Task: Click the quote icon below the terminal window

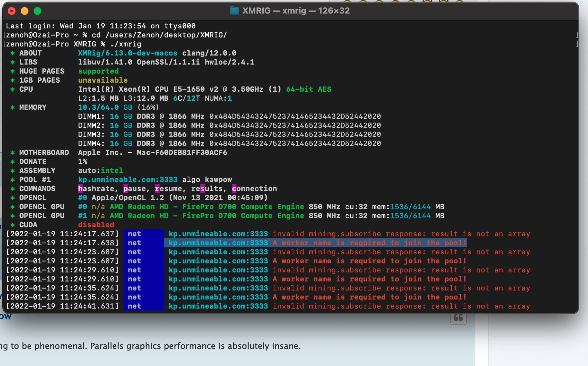Action: tap(458, 318)
